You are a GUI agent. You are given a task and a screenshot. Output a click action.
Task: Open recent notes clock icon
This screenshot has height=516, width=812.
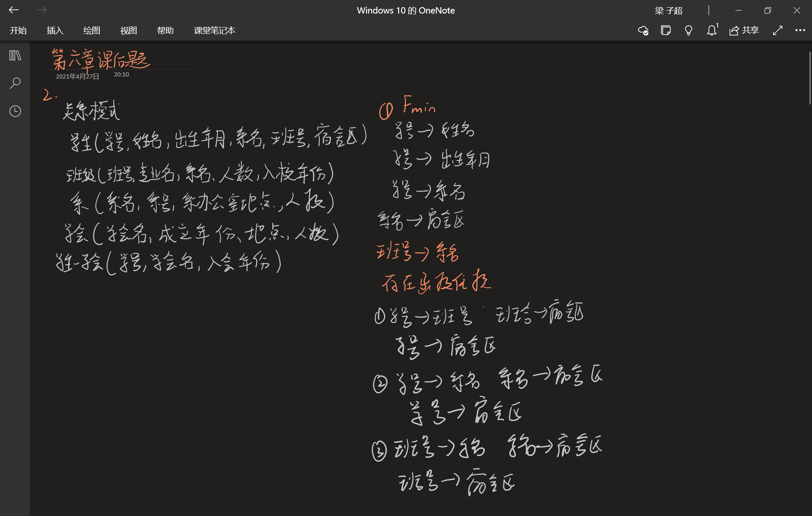(15, 111)
